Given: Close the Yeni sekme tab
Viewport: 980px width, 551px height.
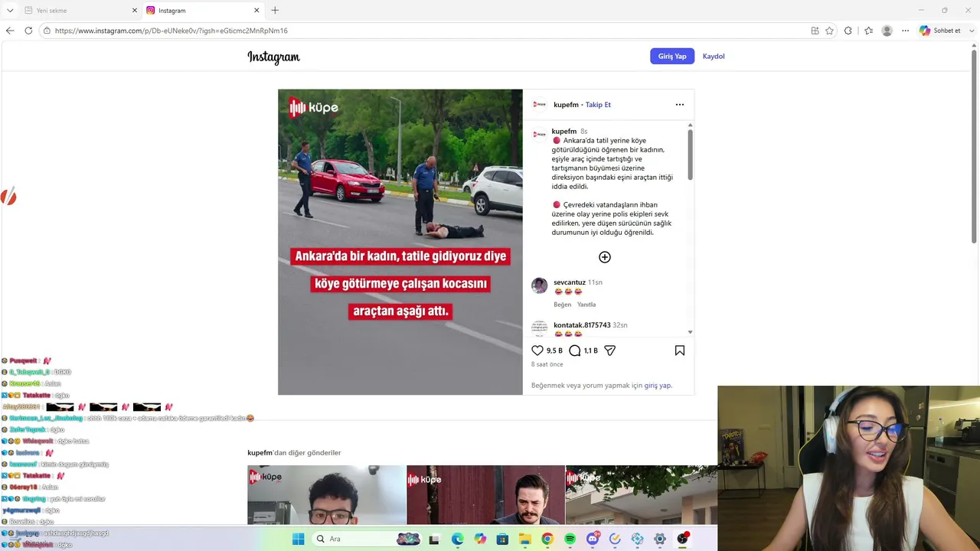Looking at the screenshot, I should [135, 11].
